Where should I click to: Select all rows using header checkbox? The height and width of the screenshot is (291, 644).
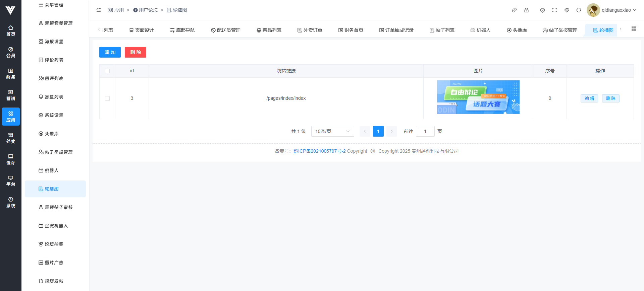(107, 71)
